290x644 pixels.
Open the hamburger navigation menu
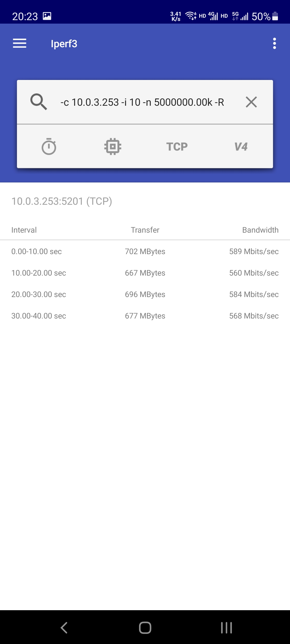coord(20,43)
